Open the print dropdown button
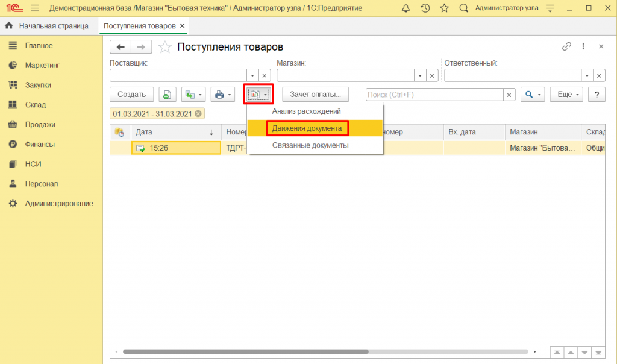617x364 pixels. click(223, 95)
